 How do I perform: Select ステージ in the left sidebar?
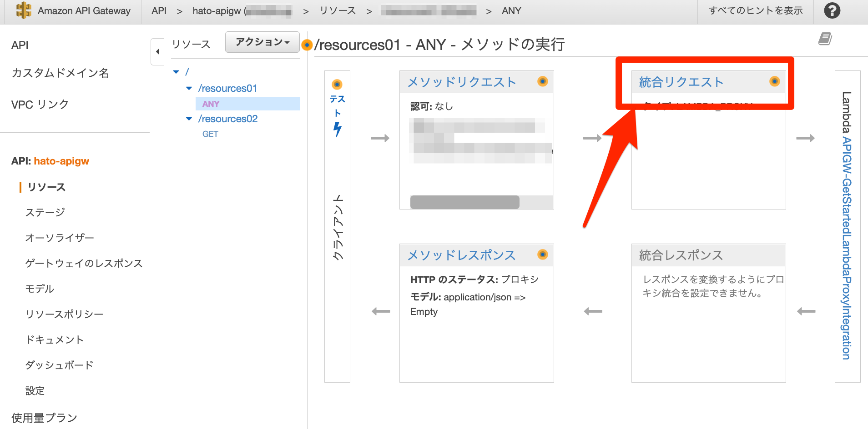click(x=44, y=212)
